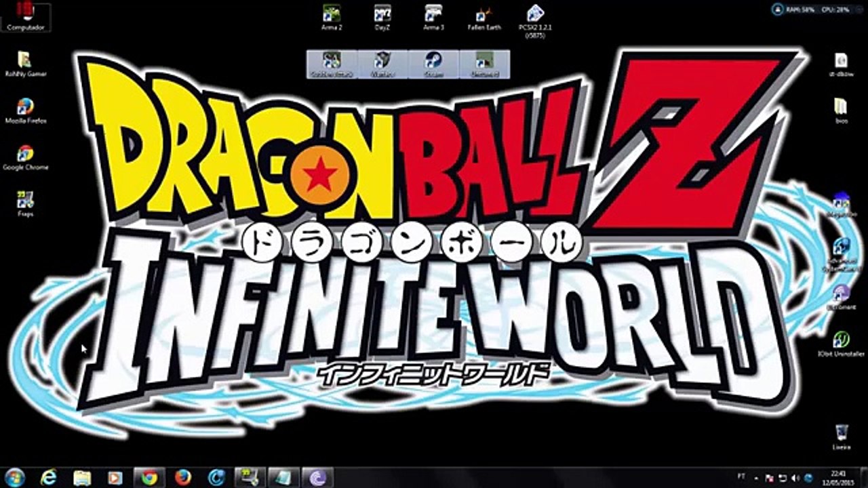Screen dimensions: 868x488
Task: Click the Steam shortcut in highlighted row
Action: 433,64
